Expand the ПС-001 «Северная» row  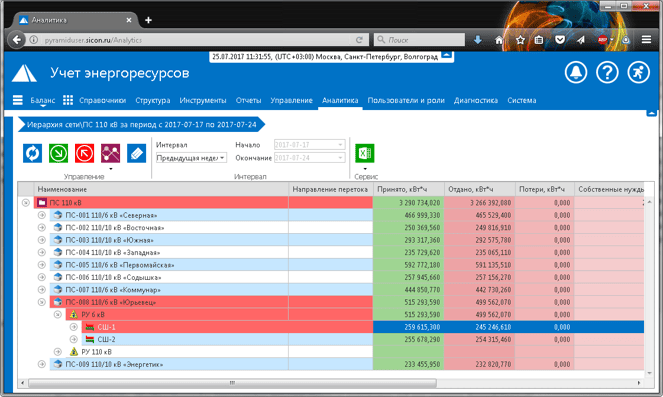41,215
